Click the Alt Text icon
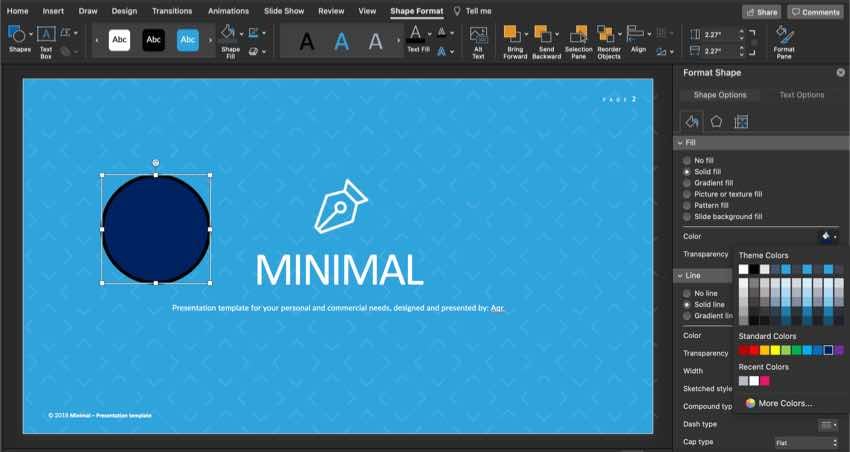This screenshot has width=850, height=452. coord(478,36)
